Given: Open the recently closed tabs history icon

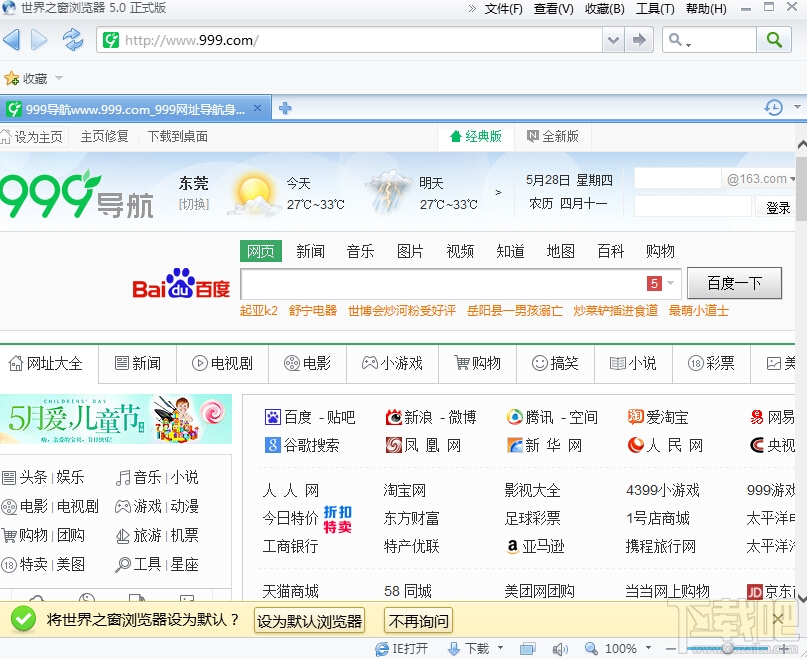Looking at the screenshot, I should tap(774, 108).
